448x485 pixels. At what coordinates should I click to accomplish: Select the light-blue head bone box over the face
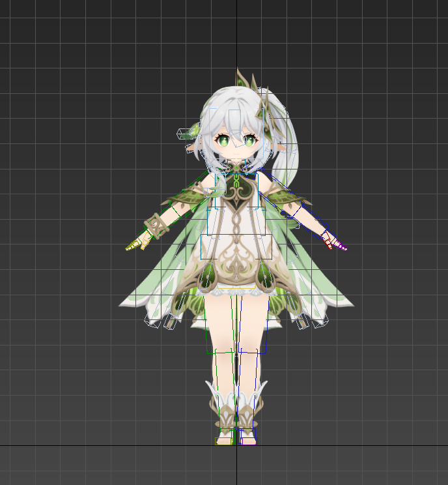tap(236, 134)
